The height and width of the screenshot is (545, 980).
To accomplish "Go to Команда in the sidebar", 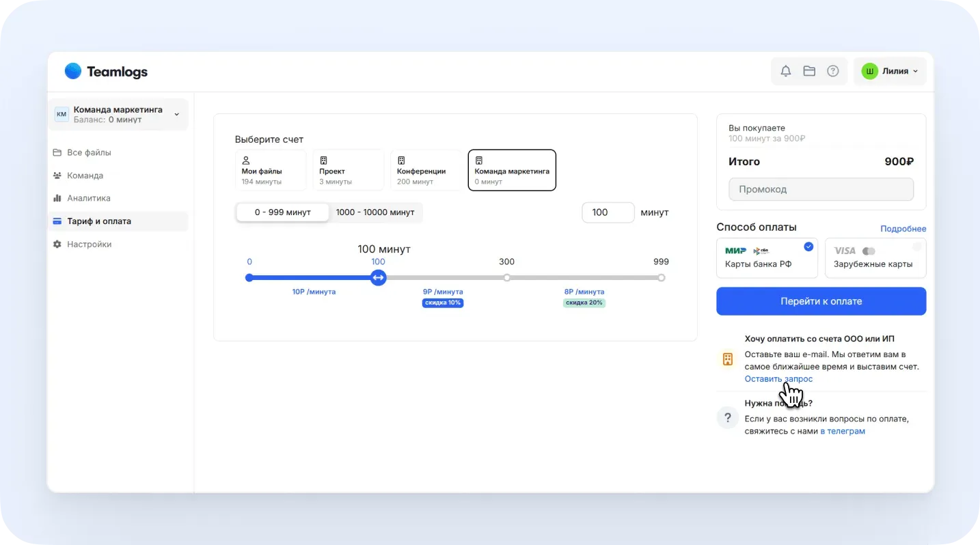I will [118, 176].
